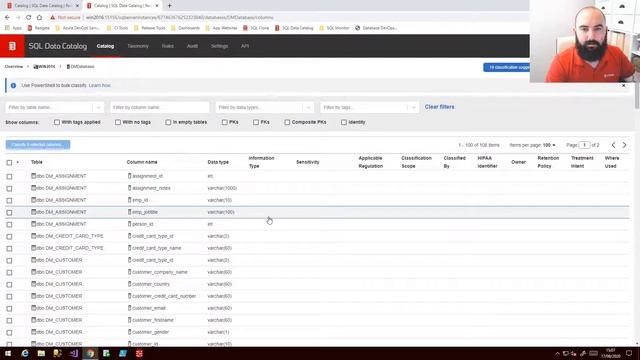Click the Learn how link
This screenshot has width=640, height=360.
(100, 86)
